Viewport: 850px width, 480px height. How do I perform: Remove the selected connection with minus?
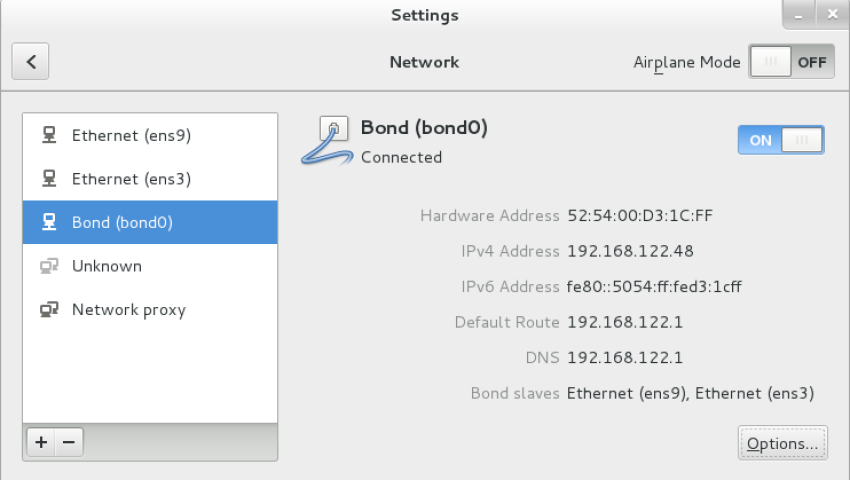(x=68, y=442)
